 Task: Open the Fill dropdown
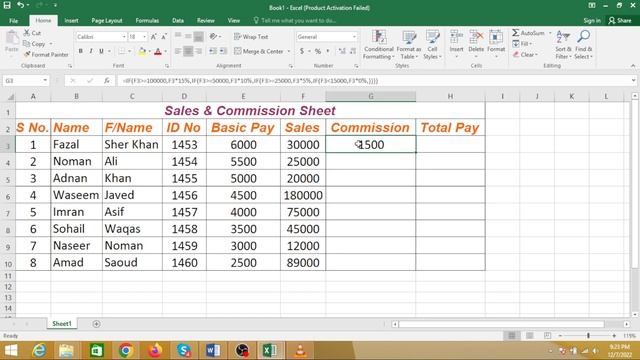(x=522, y=44)
